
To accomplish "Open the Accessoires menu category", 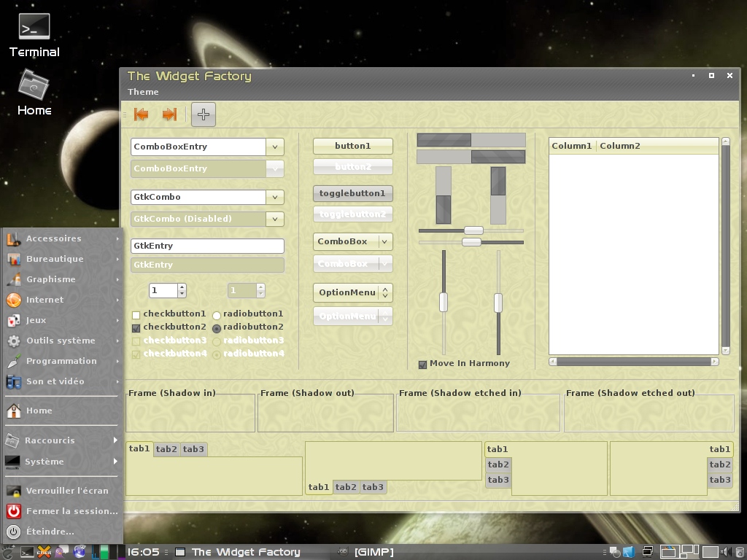I will click(62, 238).
